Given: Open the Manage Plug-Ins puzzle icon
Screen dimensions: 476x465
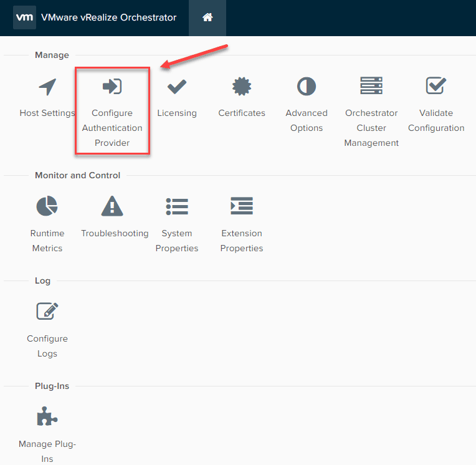Looking at the screenshot, I should [x=47, y=416].
